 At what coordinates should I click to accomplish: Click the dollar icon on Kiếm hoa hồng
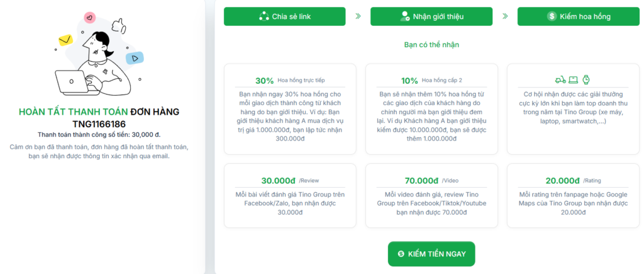[x=552, y=16]
